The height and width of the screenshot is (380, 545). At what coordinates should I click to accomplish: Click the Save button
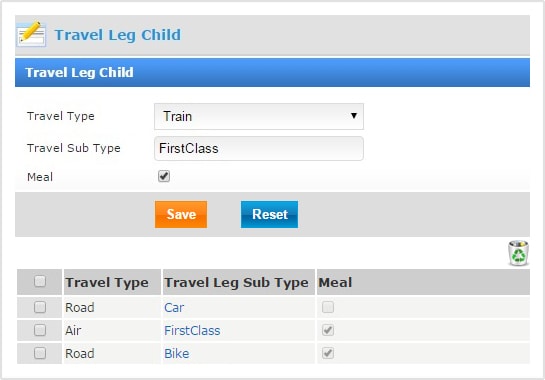(x=181, y=215)
